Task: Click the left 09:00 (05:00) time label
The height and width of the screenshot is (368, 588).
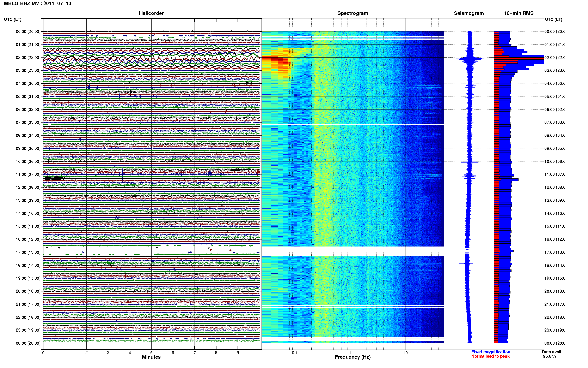Action: (28, 148)
